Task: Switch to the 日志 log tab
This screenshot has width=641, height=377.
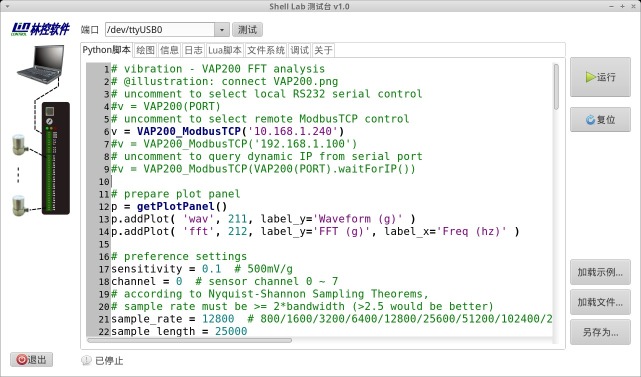Action: 193,50
